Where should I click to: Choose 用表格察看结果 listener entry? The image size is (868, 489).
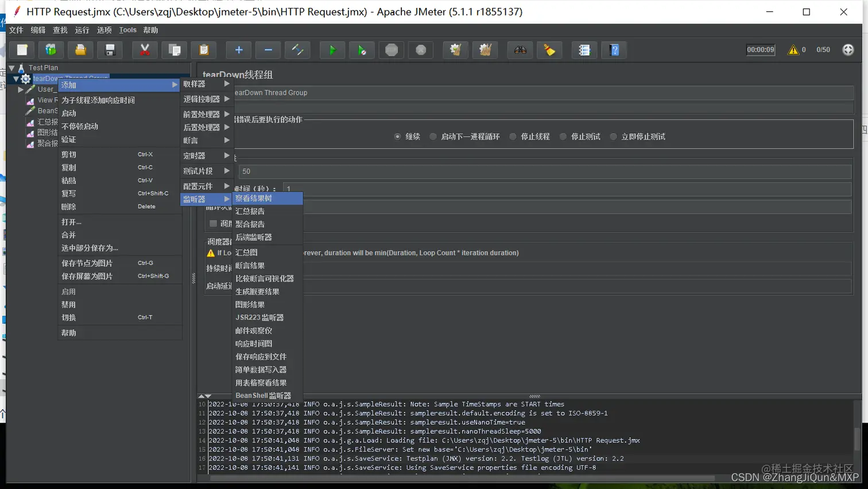click(268, 383)
